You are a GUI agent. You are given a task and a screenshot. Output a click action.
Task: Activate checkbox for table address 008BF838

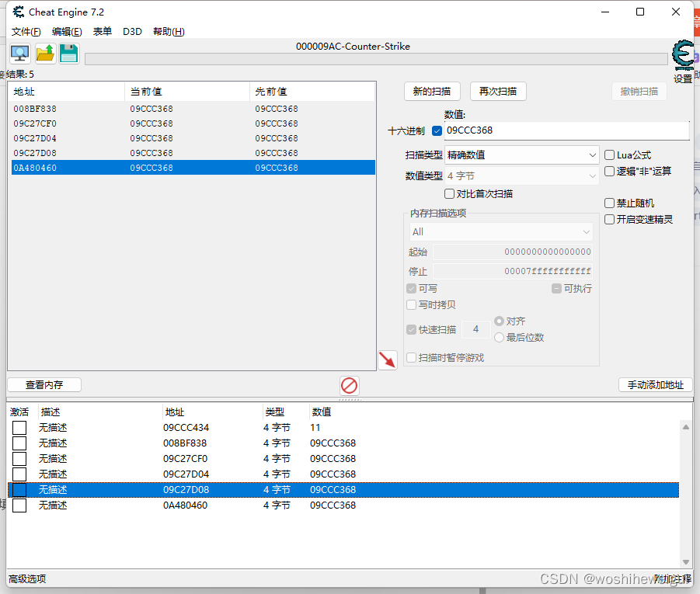tap(19, 443)
